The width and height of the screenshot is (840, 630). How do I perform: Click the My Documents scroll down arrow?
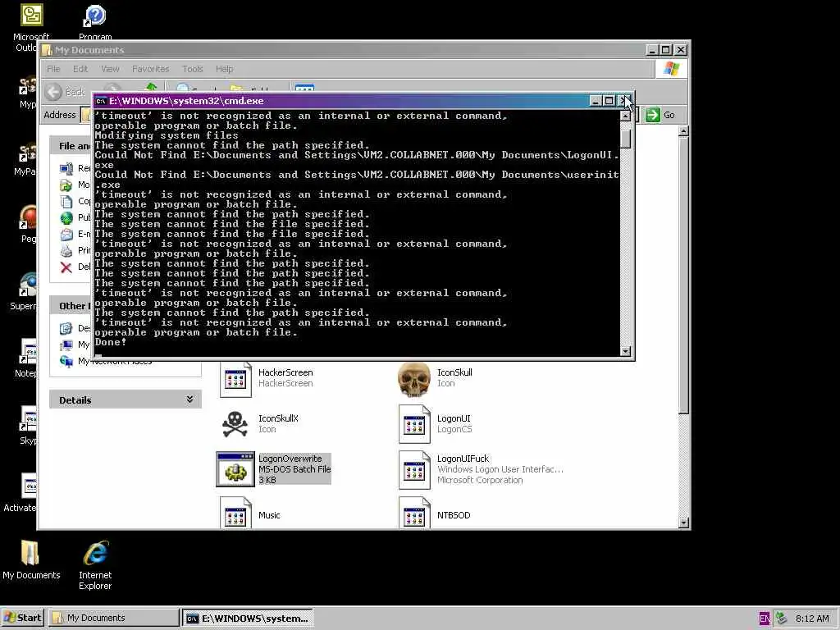[683, 523]
